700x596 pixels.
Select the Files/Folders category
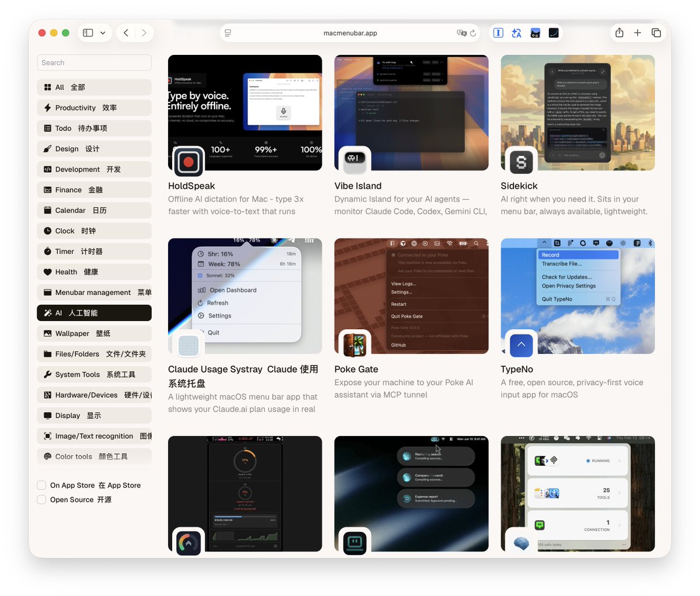[94, 354]
